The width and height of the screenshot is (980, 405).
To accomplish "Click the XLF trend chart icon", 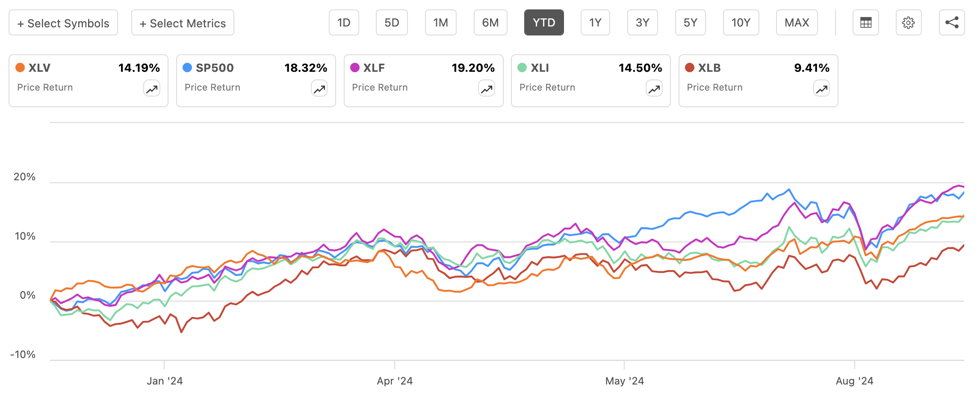I will click(x=487, y=89).
